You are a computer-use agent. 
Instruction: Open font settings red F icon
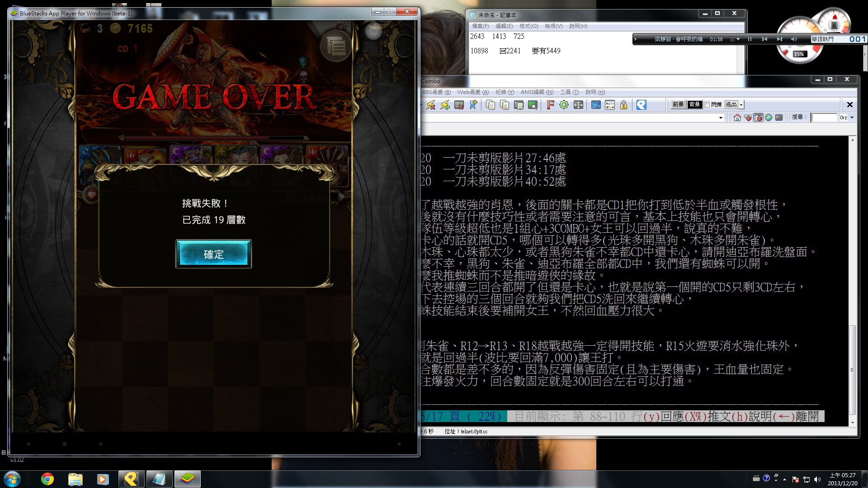click(x=550, y=105)
